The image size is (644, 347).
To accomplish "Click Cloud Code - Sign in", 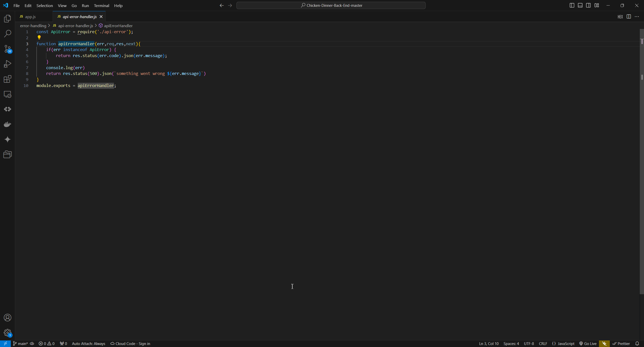I will click(130, 343).
